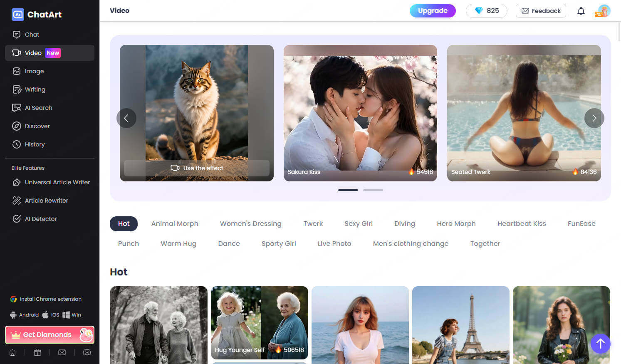The image size is (621, 364).
Task: Open the Writing section in sidebar
Action: 49,89
